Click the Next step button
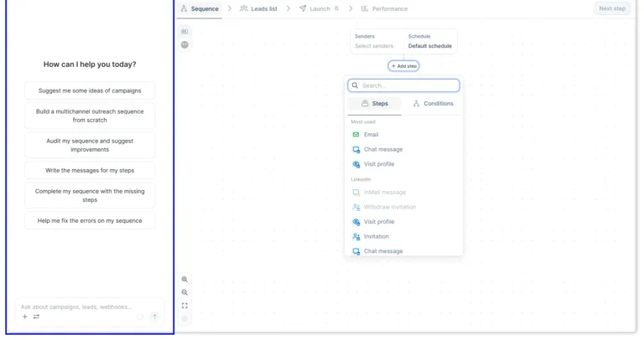The image size is (644, 340). coord(612,8)
